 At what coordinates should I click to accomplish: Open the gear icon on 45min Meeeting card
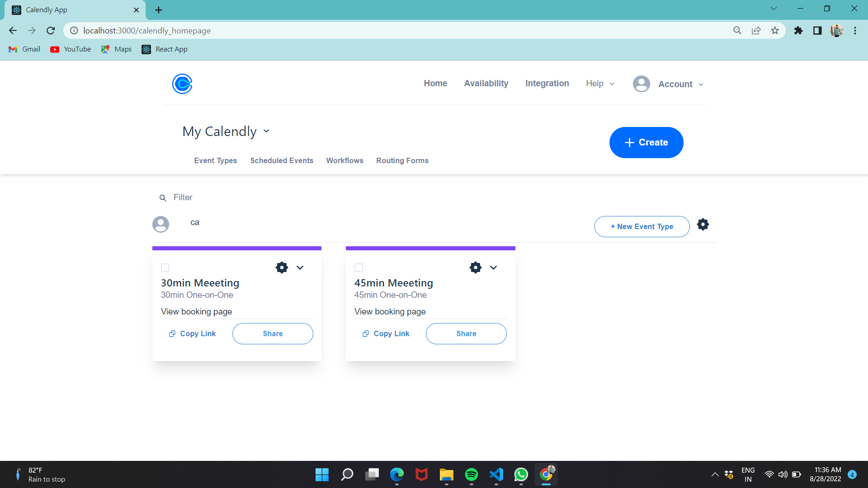[475, 267]
